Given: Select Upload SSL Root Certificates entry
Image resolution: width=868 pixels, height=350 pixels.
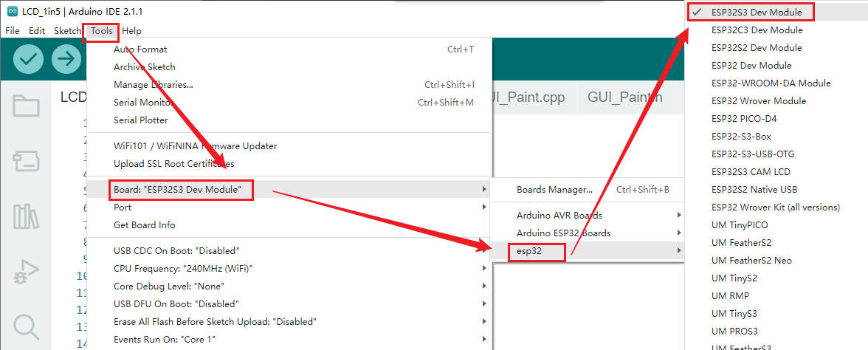Looking at the screenshot, I should tap(289, 164).
